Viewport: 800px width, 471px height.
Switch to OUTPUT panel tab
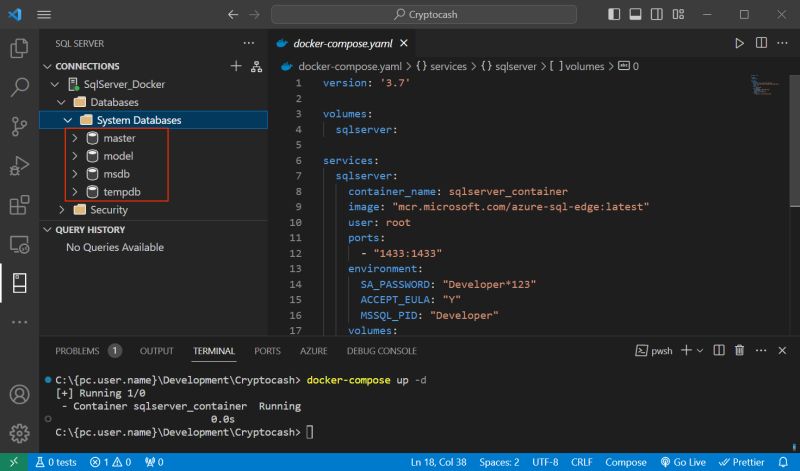[x=157, y=351]
